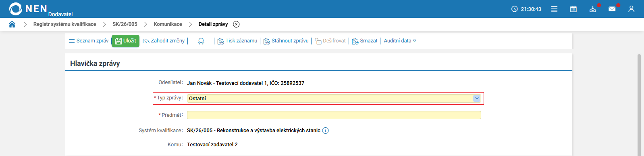Go to SK/26/005 breadcrumb
Viewport: 644px width, 156px height.
click(125, 24)
